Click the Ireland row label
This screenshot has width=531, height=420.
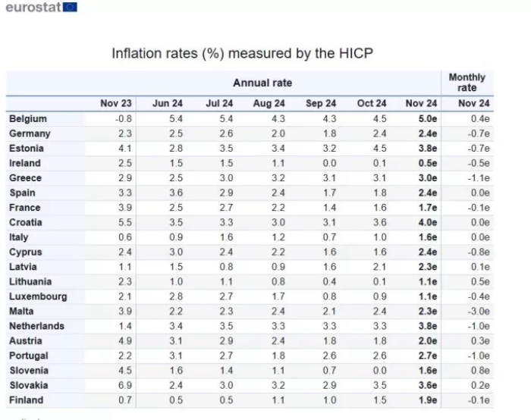click(25, 163)
